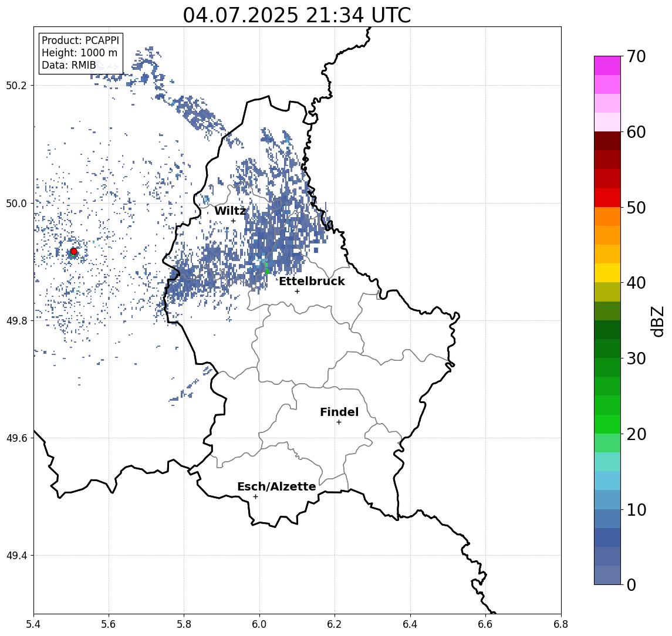Click the 6.4 longitude axis label
The height and width of the screenshot is (636, 672).
click(410, 624)
